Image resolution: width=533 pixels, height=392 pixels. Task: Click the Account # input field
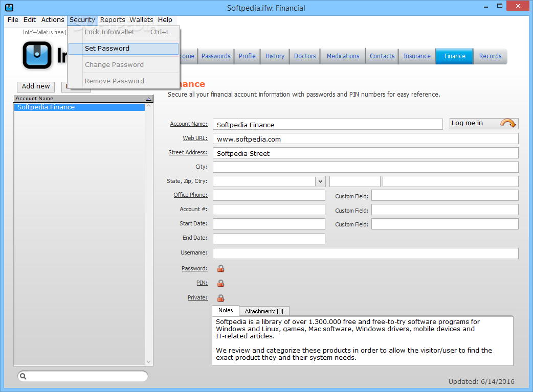[x=269, y=210]
